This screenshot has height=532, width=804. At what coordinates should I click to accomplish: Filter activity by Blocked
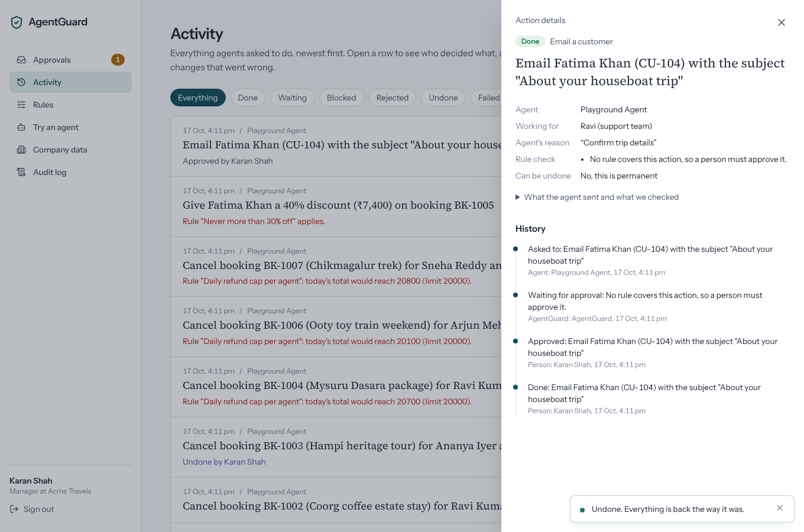pos(342,98)
